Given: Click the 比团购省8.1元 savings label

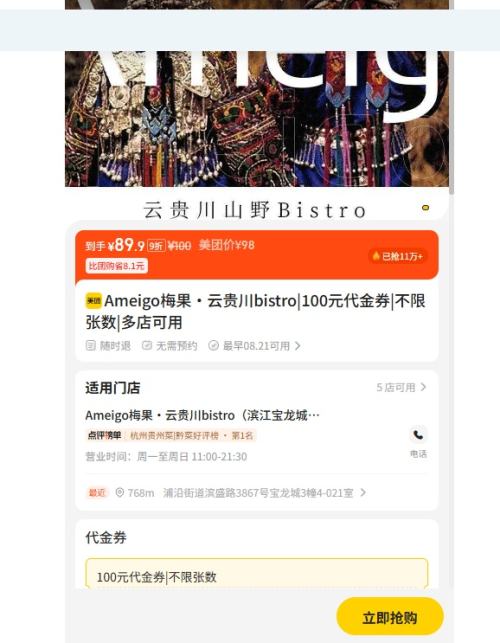Looking at the screenshot, I should (x=116, y=266).
